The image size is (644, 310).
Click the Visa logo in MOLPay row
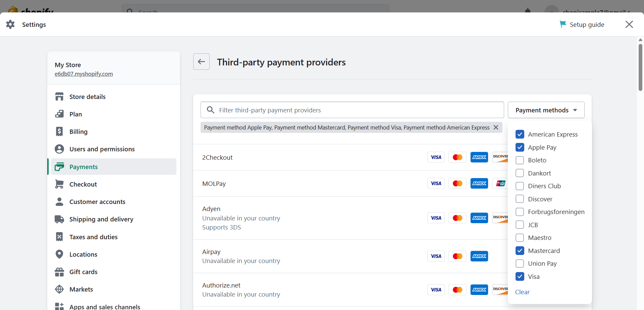pyautogui.click(x=436, y=184)
